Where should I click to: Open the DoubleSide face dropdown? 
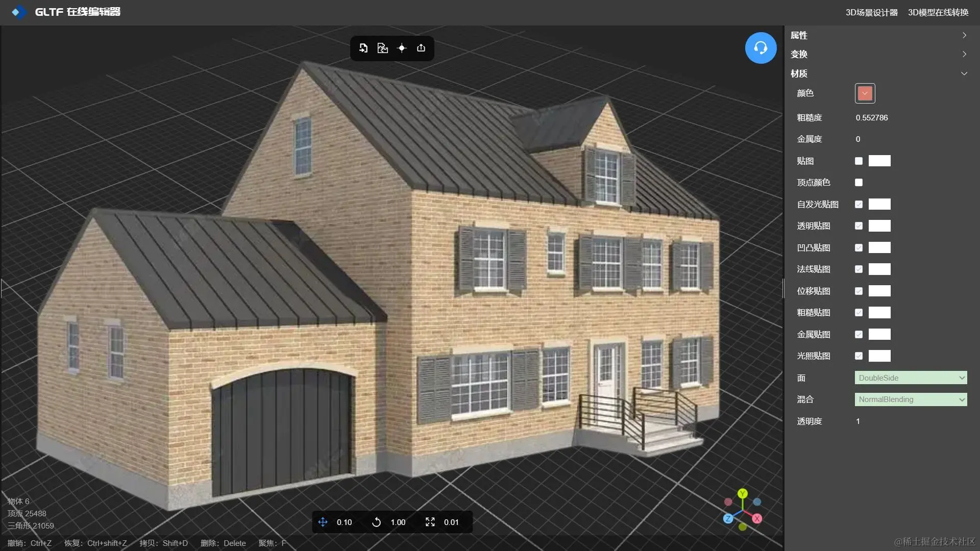point(911,378)
